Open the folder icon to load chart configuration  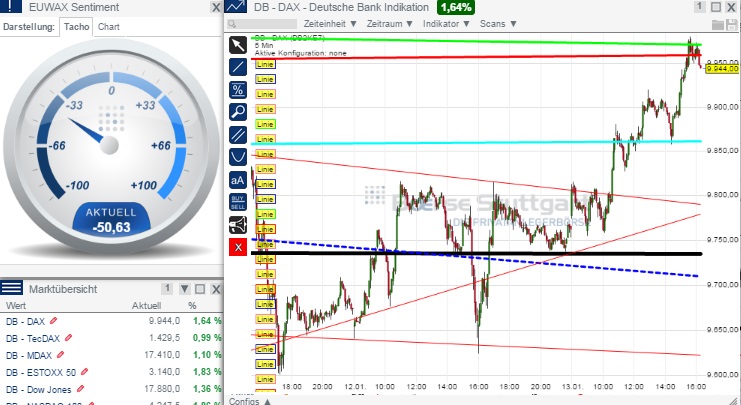[718, 25]
